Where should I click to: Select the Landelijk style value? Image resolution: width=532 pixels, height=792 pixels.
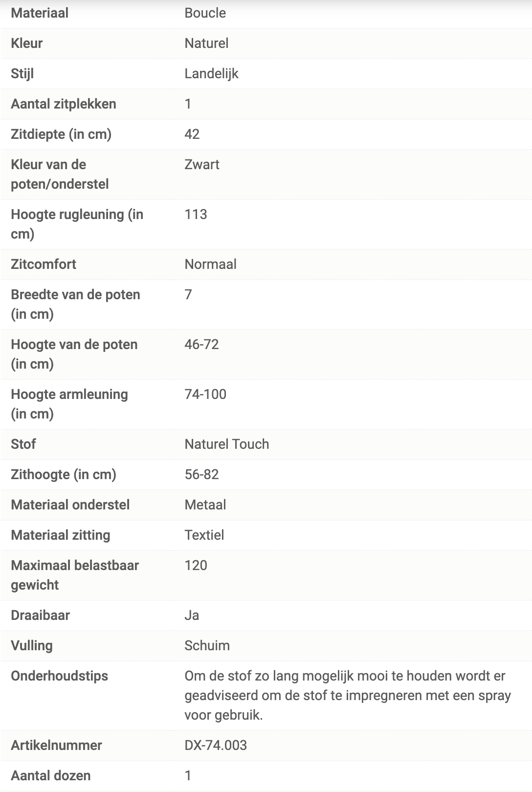(x=211, y=73)
